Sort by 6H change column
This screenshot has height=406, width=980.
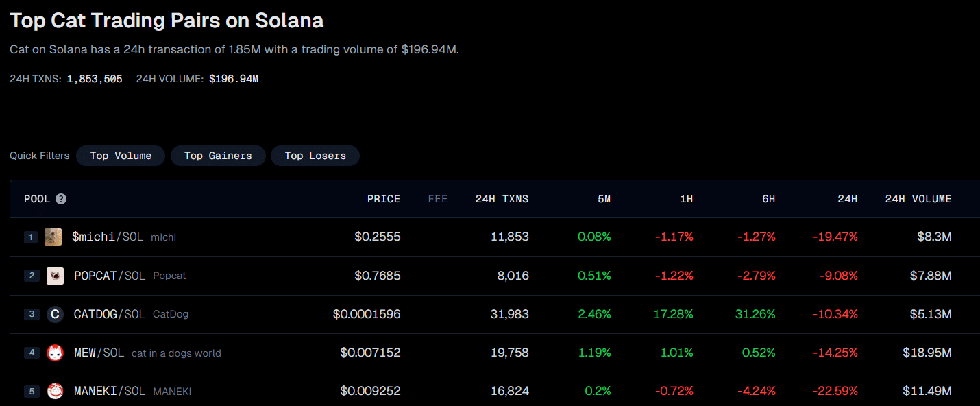coord(768,199)
